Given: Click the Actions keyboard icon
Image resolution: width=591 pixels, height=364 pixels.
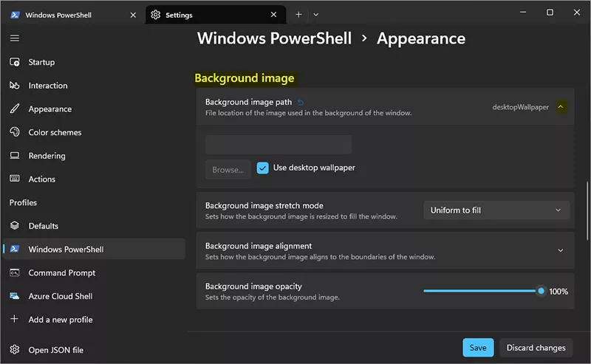Looking at the screenshot, I should click(14, 179).
